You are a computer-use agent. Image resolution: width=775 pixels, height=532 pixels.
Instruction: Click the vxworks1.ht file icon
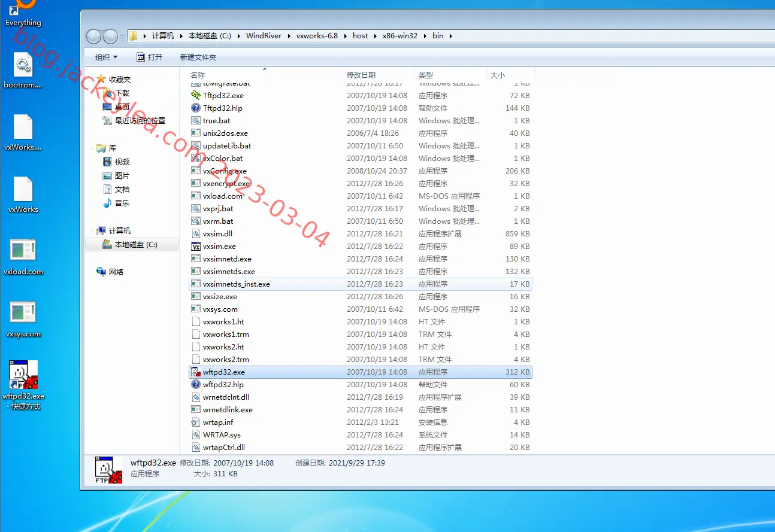tap(195, 322)
